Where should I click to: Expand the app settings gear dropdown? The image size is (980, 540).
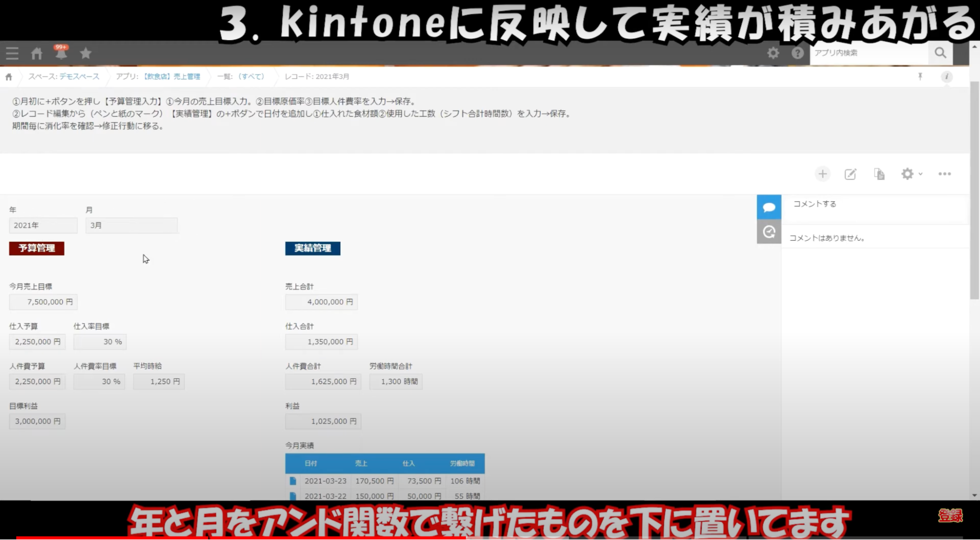(911, 174)
